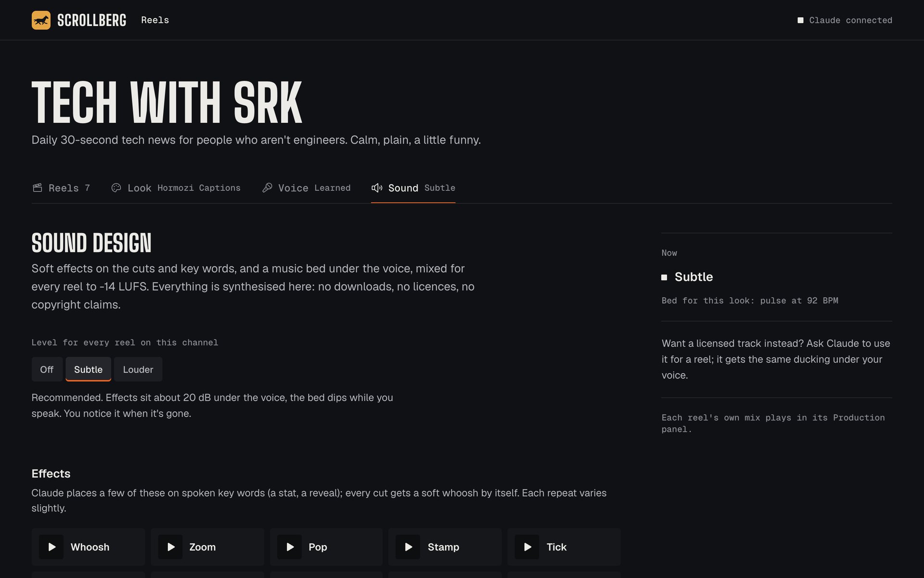Image resolution: width=924 pixels, height=578 pixels.
Task: Play the Whoosh effect preview
Action: (51, 547)
